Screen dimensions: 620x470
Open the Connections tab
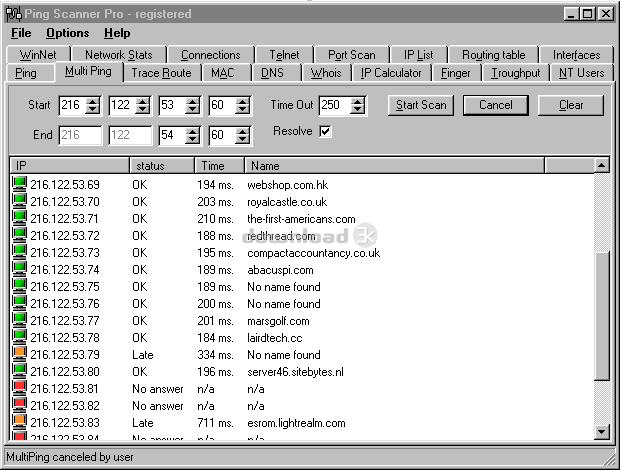(x=211, y=55)
